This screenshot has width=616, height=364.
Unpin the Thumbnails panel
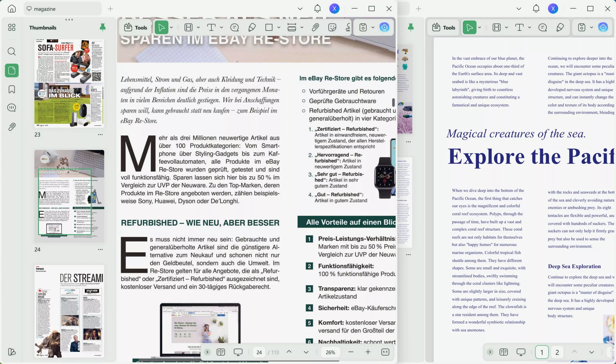tap(103, 27)
